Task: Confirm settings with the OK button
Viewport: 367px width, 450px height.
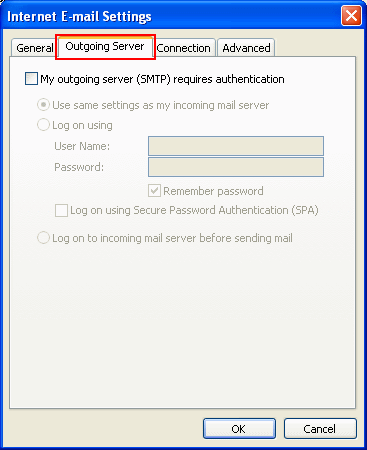Action: (239, 429)
